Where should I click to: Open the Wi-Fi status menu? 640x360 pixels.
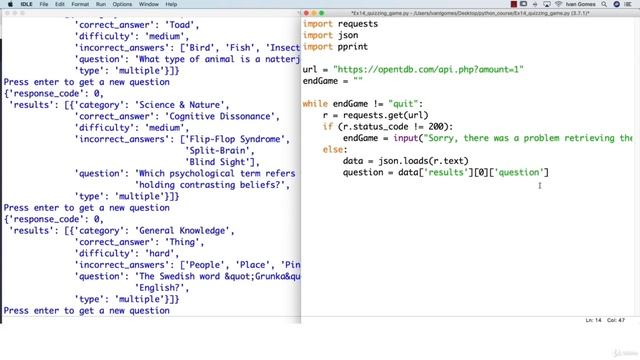click(558, 4)
